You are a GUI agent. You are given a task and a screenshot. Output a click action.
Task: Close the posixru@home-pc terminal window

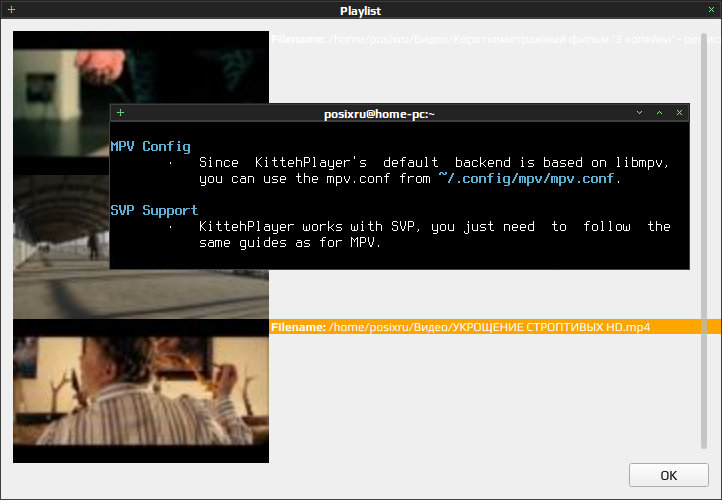point(679,113)
